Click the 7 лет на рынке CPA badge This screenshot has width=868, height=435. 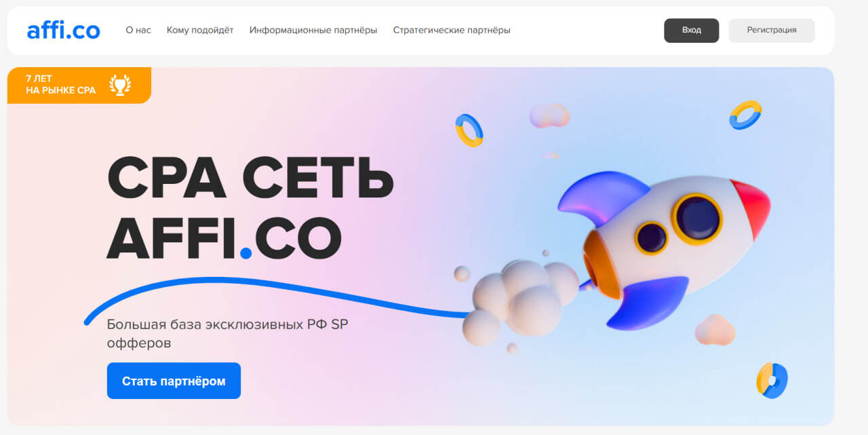pos(79,85)
